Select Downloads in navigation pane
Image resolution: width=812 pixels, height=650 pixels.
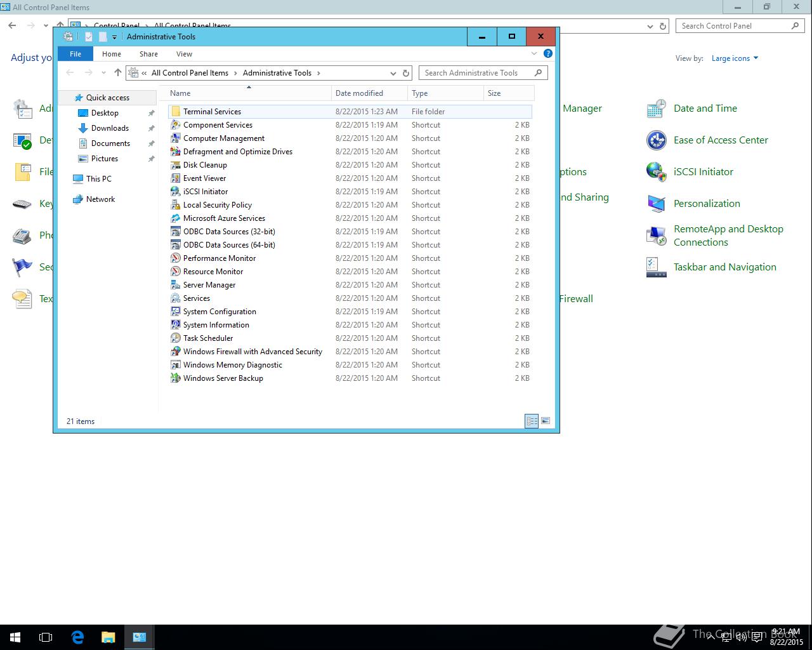pyautogui.click(x=110, y=128)
